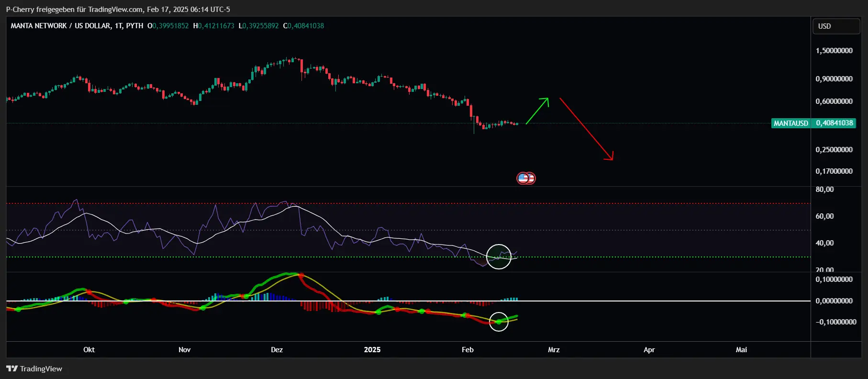Click the MACD −0,10000000 axis label
The height and width of the screenshot is (379, 868).
click(x=836, y=322)
